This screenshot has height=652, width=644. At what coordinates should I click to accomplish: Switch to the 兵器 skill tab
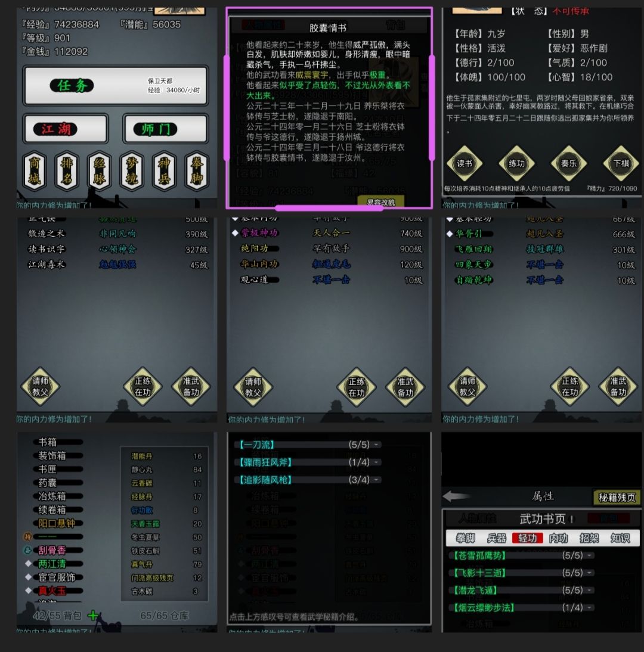[x=496, y=538]
